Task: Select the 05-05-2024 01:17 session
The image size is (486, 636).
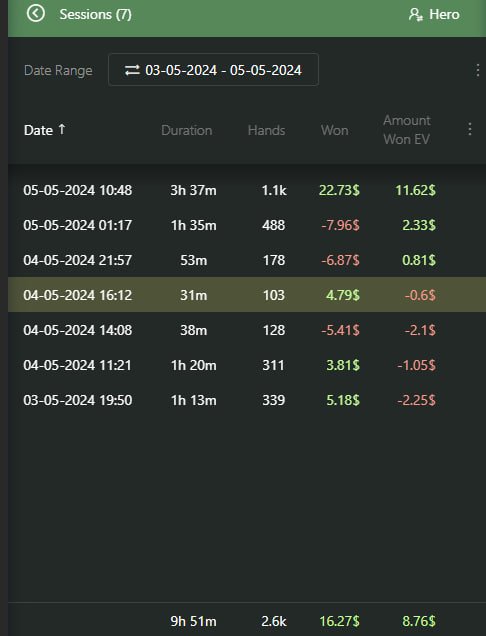Action: [x=247, y=225]
